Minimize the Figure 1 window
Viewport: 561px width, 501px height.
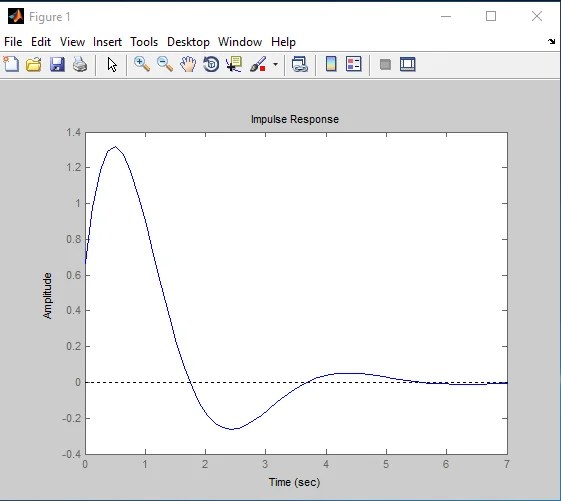coord(446,16)
